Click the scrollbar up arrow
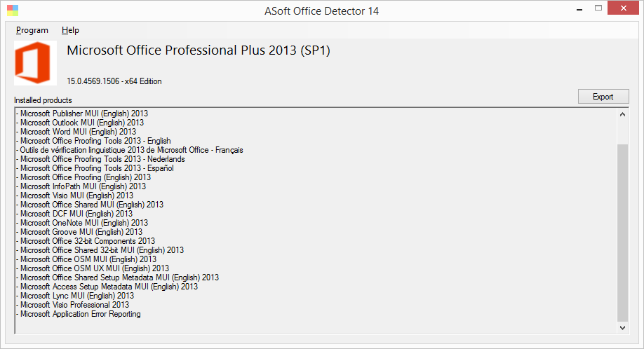Screen dimensions: 644x349 (x=623, y=114)
